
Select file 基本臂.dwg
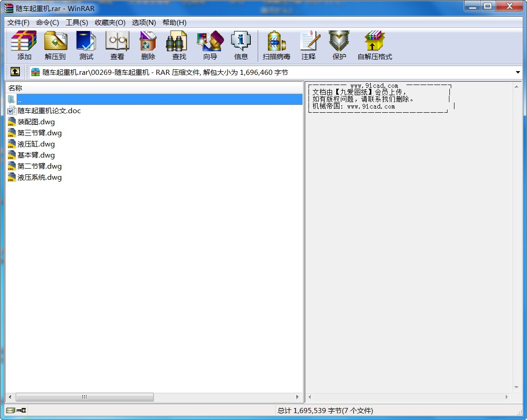(36, 155)
